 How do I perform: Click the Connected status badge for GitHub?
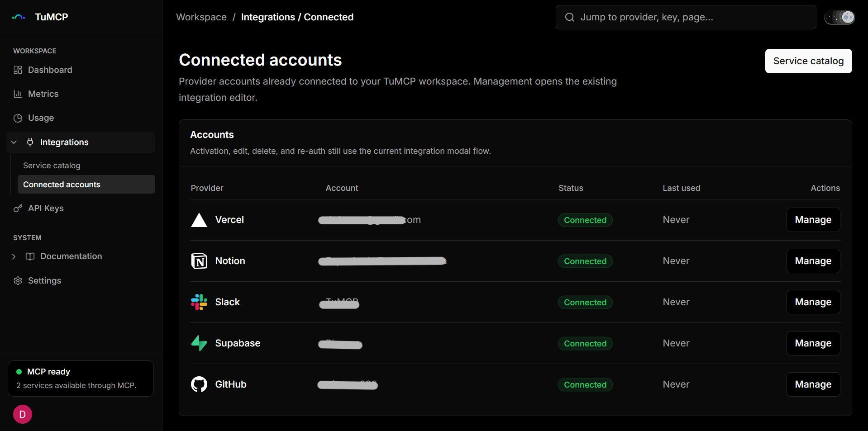pos(585,385)
